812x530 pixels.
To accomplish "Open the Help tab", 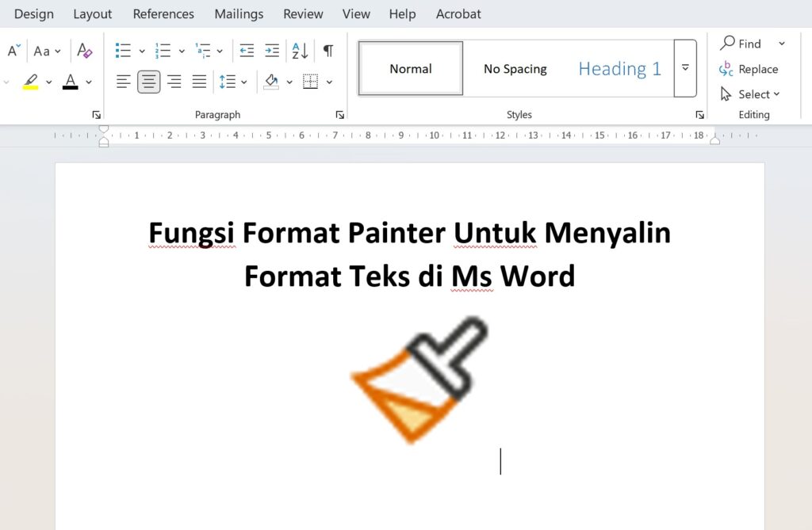I will pyautogui.click(x=402, y=14).
